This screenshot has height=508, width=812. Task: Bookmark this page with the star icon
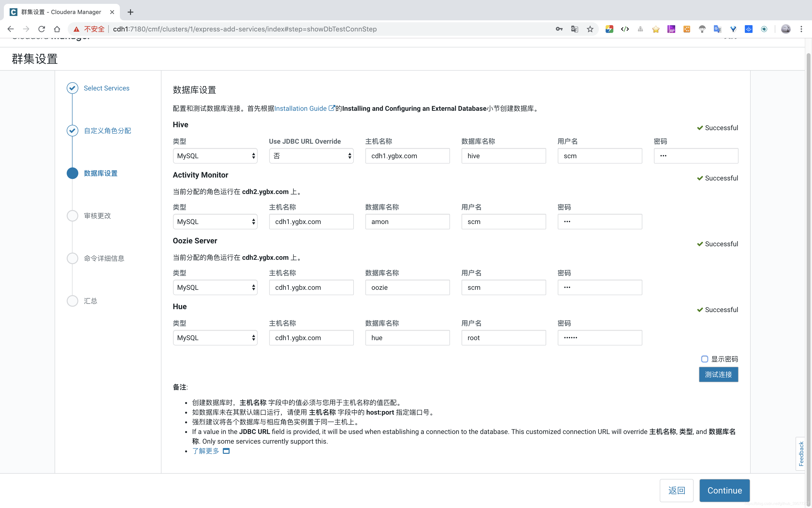(590, 29)
